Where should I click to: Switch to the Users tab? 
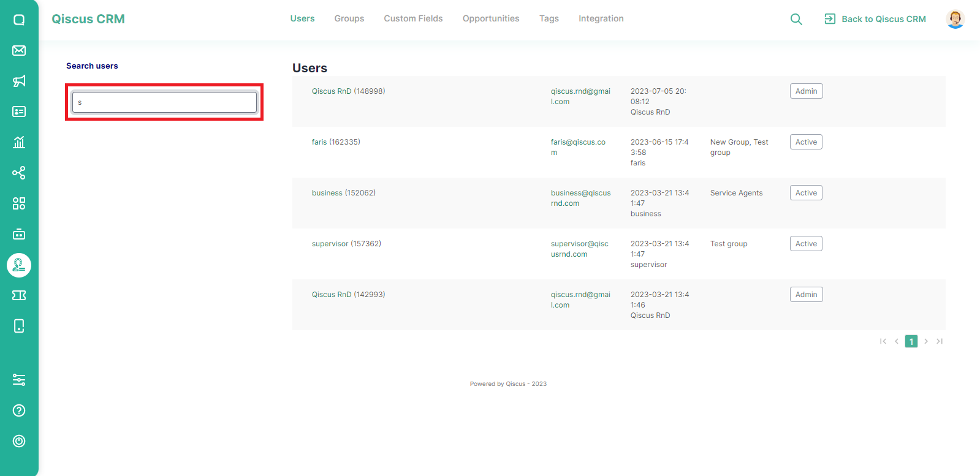coord(303,19)
